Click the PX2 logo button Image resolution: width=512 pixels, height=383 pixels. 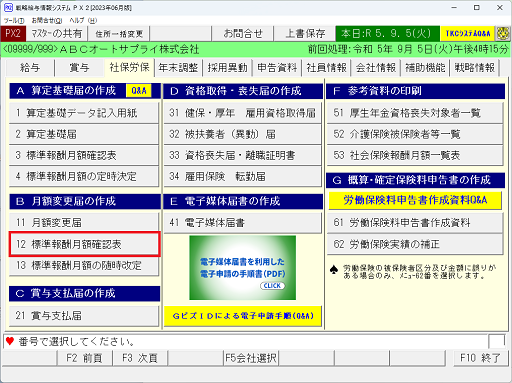(13, 33)
